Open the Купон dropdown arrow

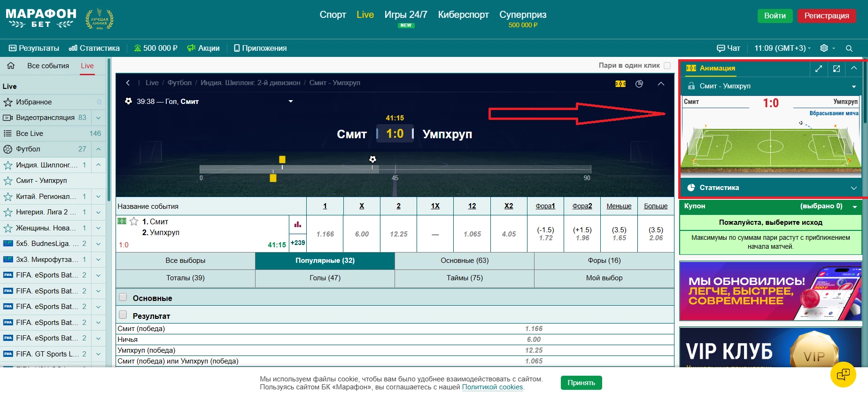click(x=855, y=206)
